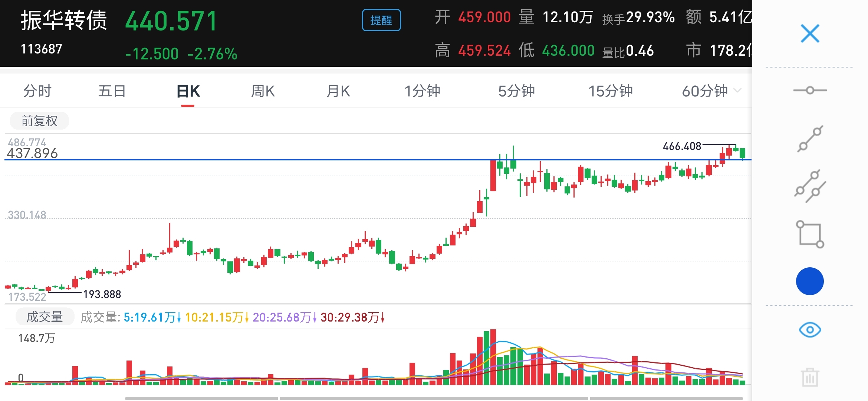This screenshot has height=401, width=868.
Task: Select the trend line segment tool
Action: tap(810, 139)
